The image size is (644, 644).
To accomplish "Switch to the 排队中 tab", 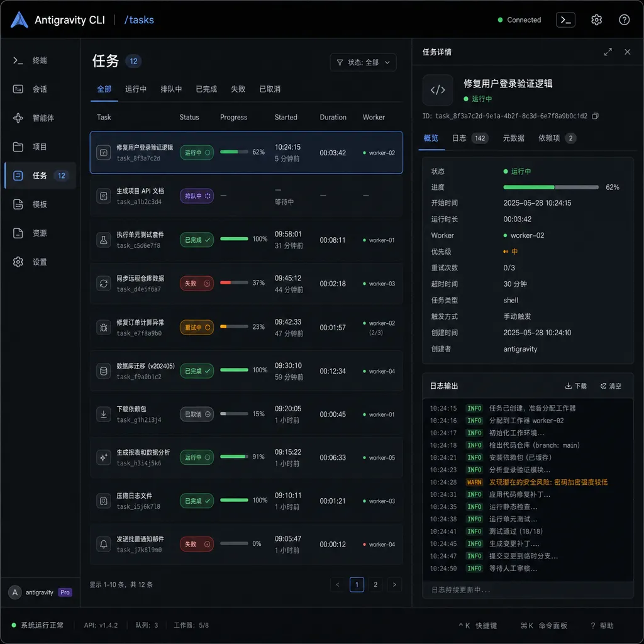I will (171, 89).
